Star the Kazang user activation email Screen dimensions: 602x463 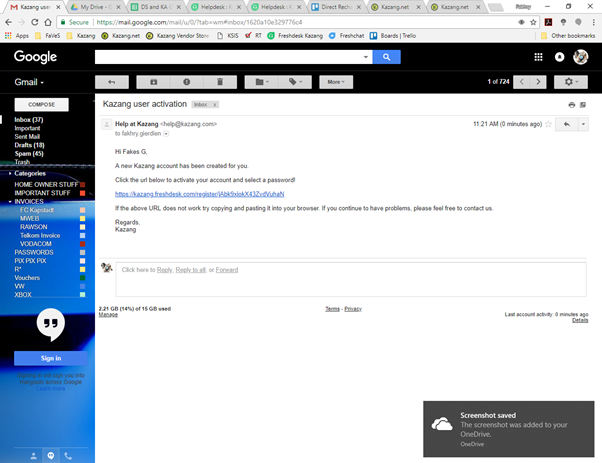pyautogui.click(x=548, y=124)
